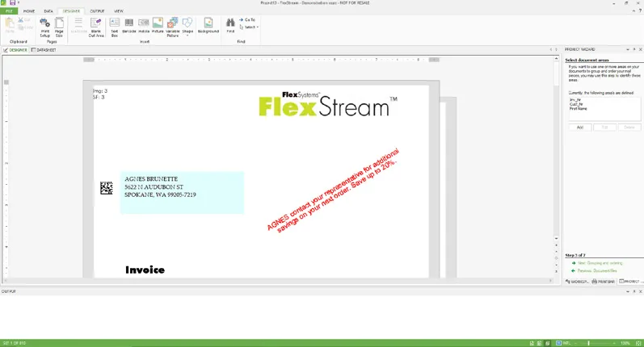
Task: Click the 100% zoom level in status bar
Action: tap(625, 343)
